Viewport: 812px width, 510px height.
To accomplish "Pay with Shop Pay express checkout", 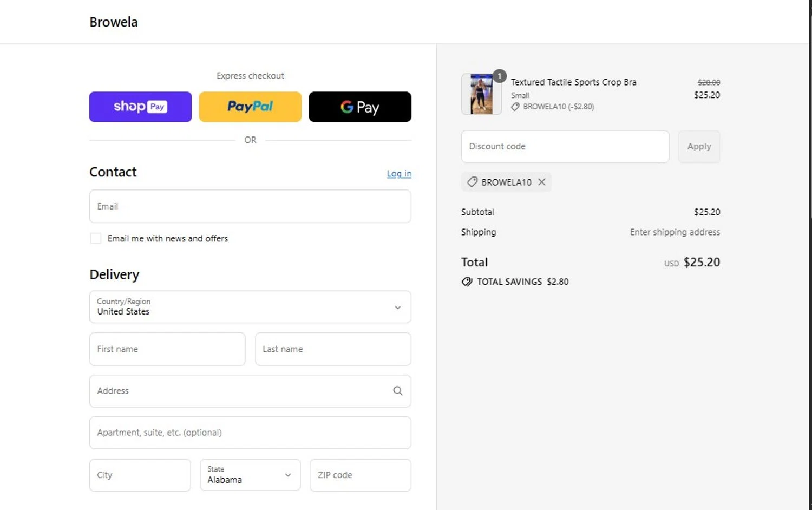I will (140, 107).
